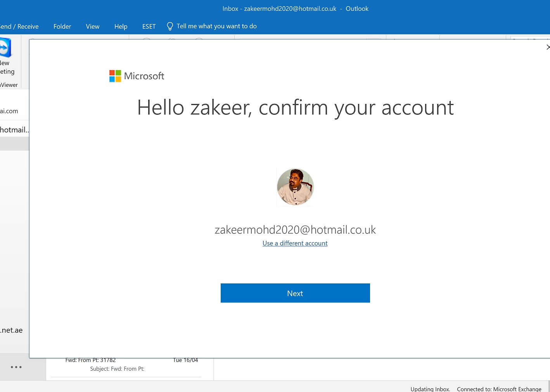The height and width of the screenshot is (392, 550).
Task: Select the account ending in ai.com
Action: tap(9, 111)
